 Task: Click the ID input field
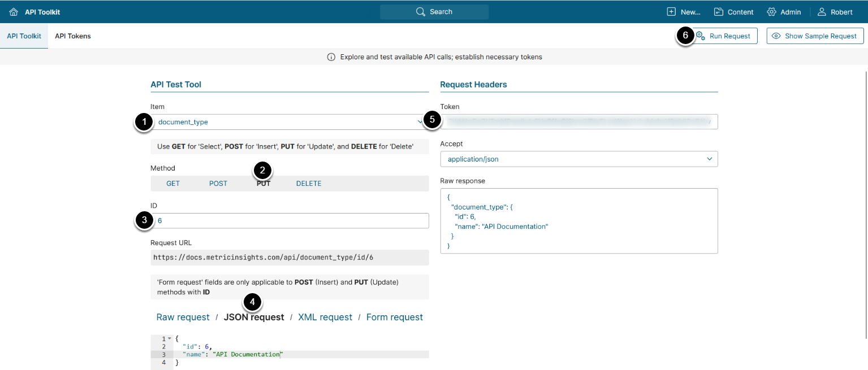290,221
